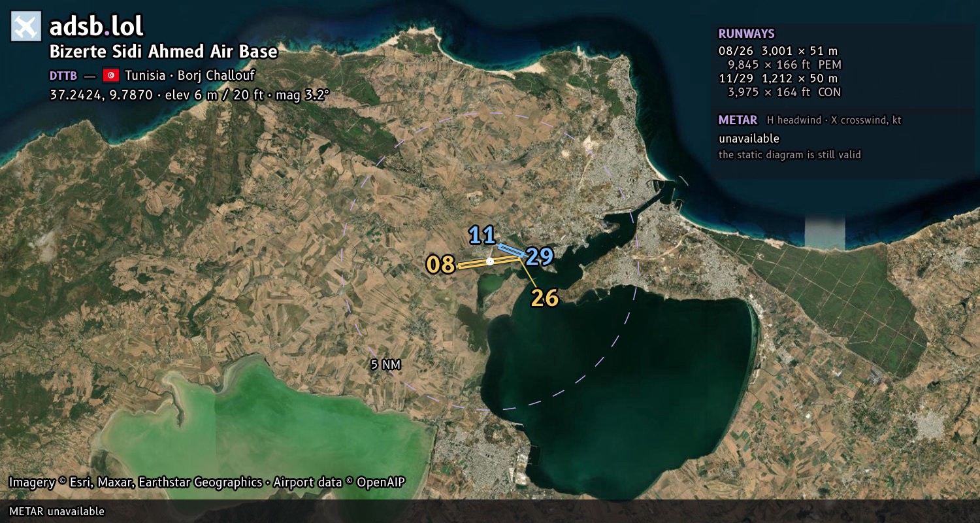The image size is (980, 523).
Task: Click the 08/26 3,001 × 51 m entry
Action: 778,50
